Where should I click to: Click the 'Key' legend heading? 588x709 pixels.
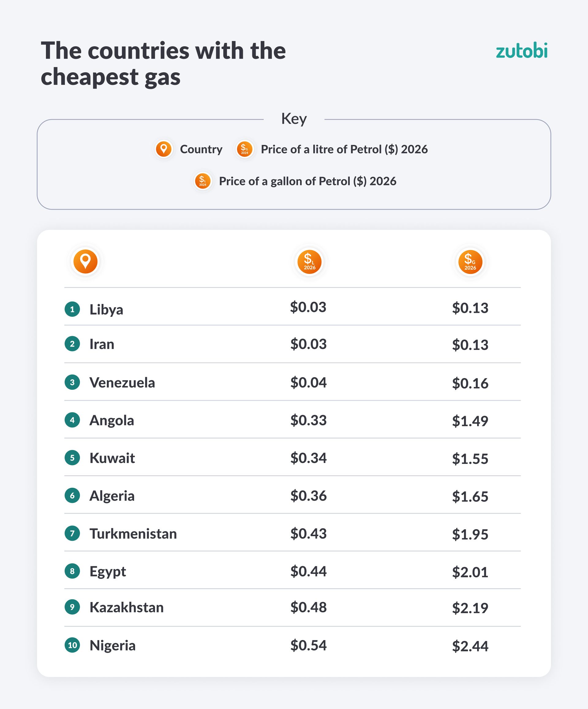click(294, 119)
